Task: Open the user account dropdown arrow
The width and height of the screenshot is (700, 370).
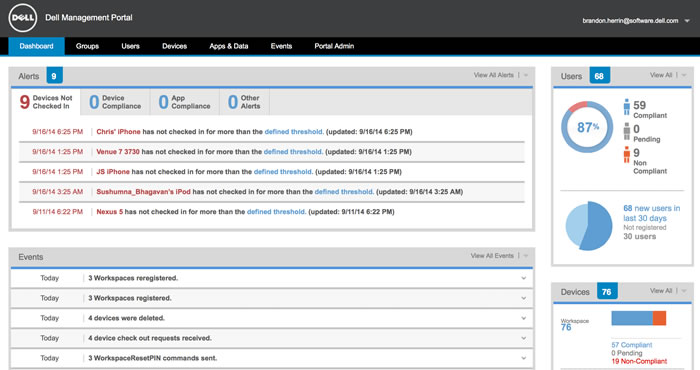Action: pyautogui.click(x=687, y=21)
